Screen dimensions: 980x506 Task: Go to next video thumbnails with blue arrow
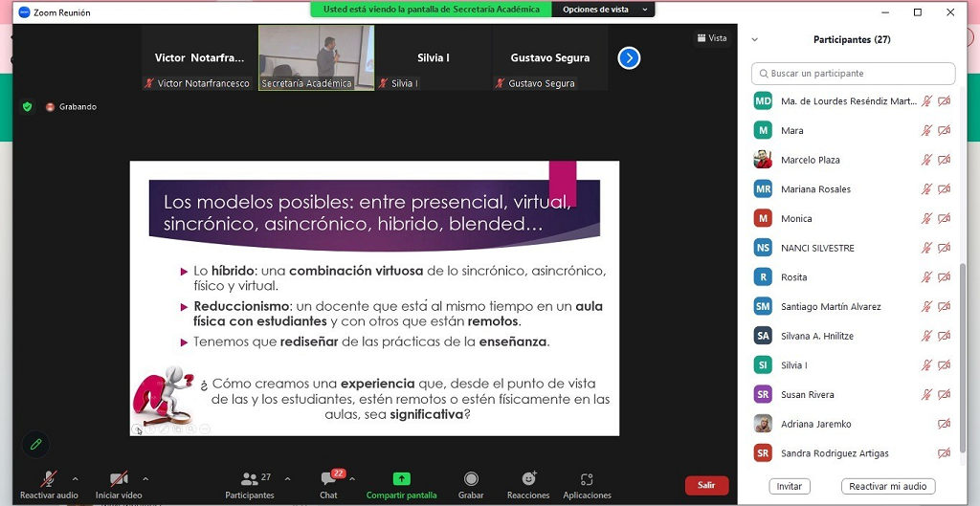click(x=629, y=58)
